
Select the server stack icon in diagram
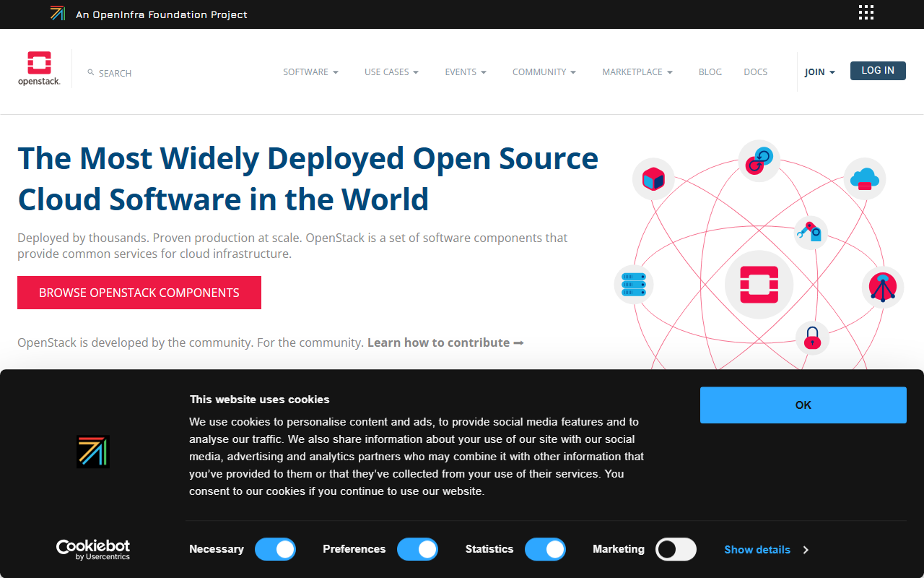pos(633,284)
